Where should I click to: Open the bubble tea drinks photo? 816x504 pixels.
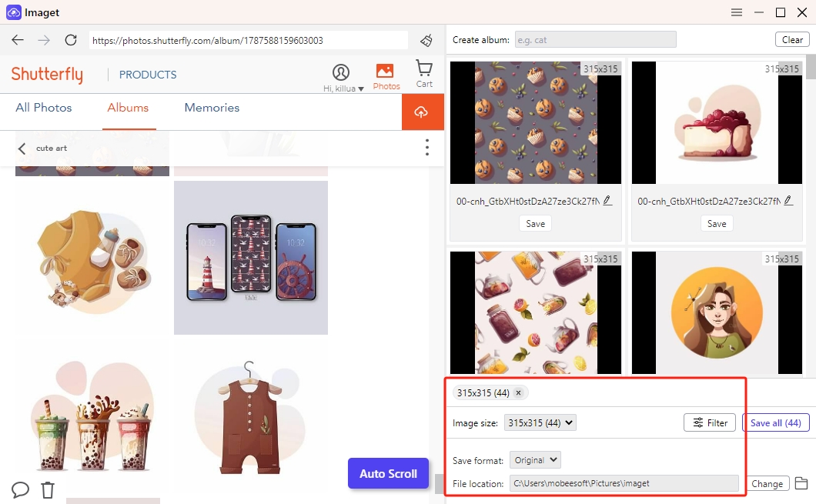(x=92, y=416)
